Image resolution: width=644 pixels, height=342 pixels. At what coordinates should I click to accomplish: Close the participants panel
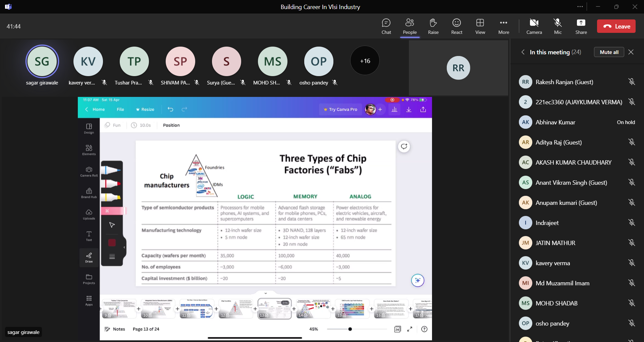tap(631, 52)
